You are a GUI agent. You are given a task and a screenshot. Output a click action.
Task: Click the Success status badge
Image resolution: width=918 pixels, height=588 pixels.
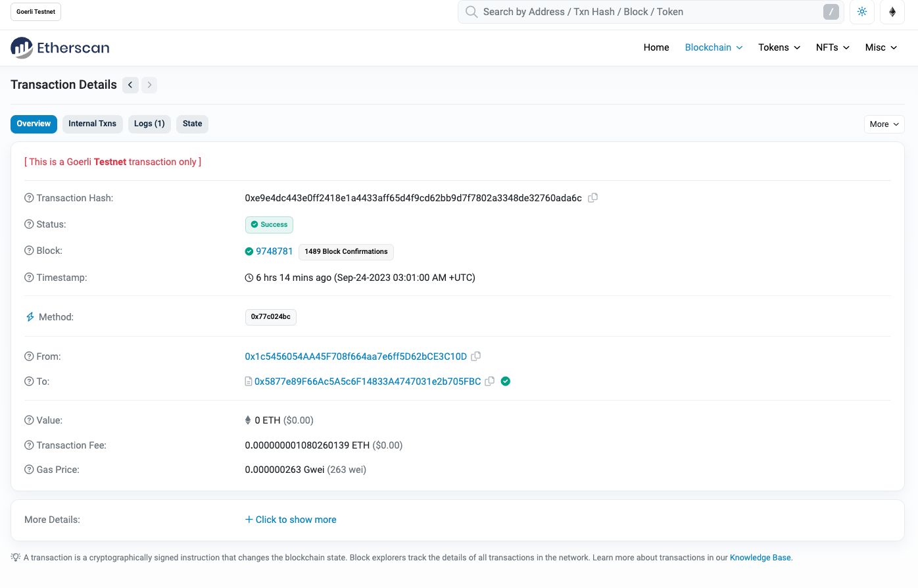click(269, 225)
